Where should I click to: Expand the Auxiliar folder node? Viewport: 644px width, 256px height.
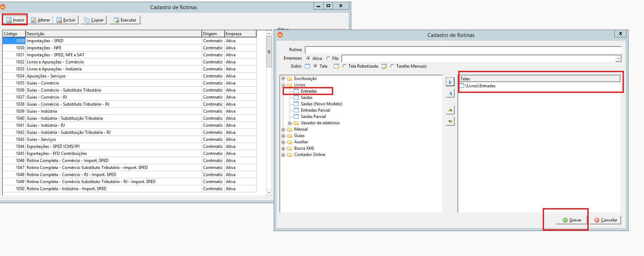coord(283,142)
